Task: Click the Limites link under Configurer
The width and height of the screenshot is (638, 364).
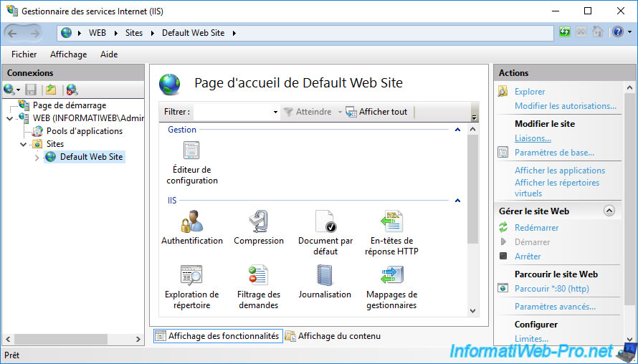Action: [x=531, y=338]
